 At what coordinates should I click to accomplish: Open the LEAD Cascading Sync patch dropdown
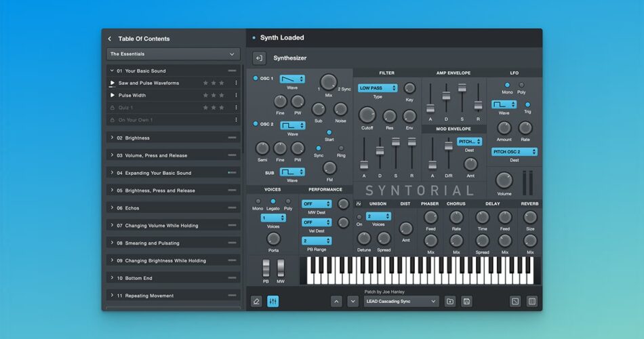[x=401, y=301]
